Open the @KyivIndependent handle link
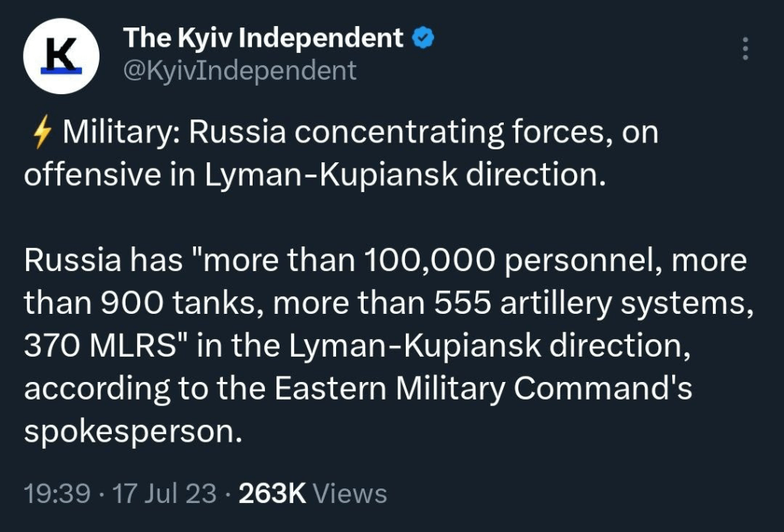Viewport: 784px width, 532px height. pyautogui.click(x=240, y=70)
